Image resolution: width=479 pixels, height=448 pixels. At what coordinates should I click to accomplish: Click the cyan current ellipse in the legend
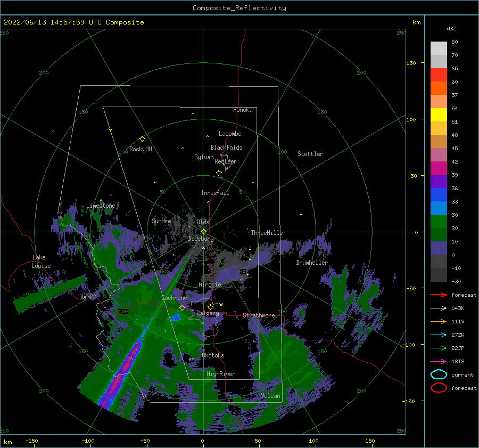click(439, 374)
